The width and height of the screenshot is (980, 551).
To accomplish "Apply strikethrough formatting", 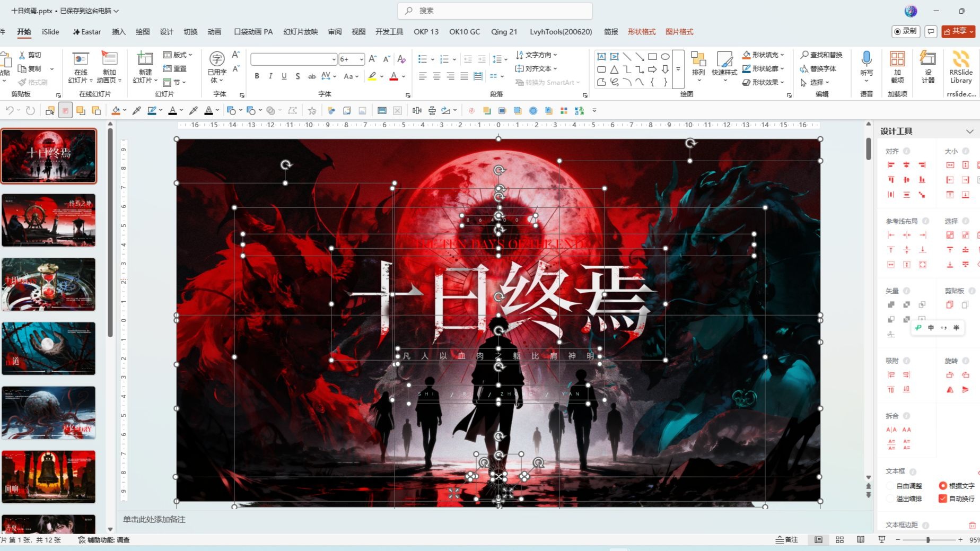I will click(x=312, y=76).
